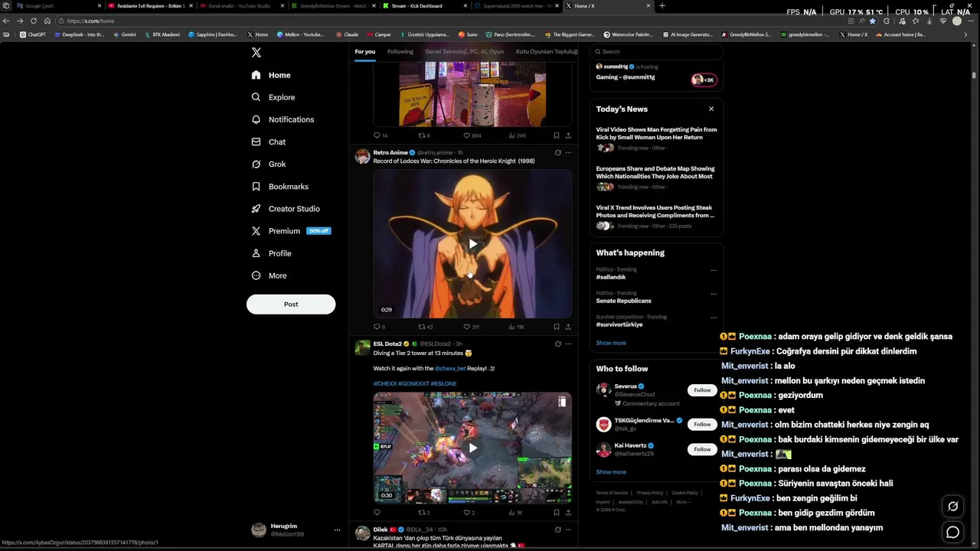Viewport: 980px width, 551px height.
Task: Open options for Senate Republicans trend
Action: coord(714,294)
